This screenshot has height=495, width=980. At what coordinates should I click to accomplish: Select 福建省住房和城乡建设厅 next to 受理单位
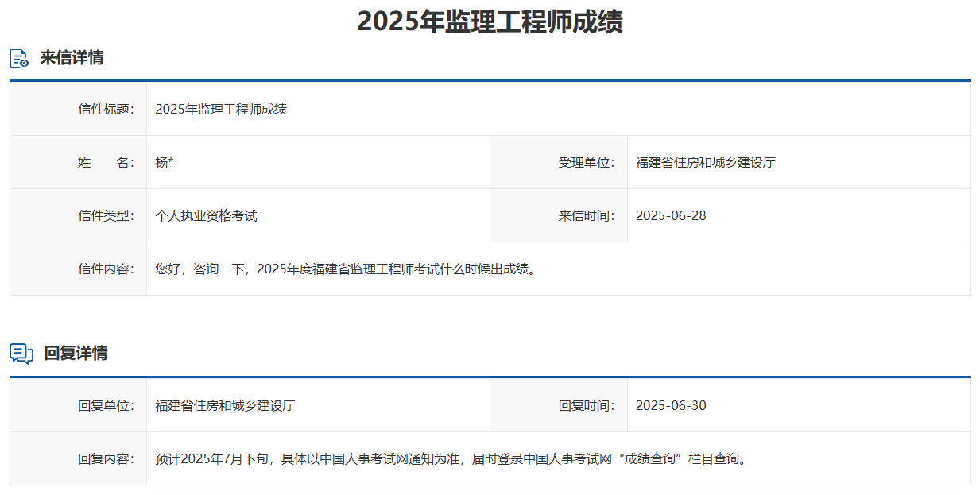pos(706,163)
